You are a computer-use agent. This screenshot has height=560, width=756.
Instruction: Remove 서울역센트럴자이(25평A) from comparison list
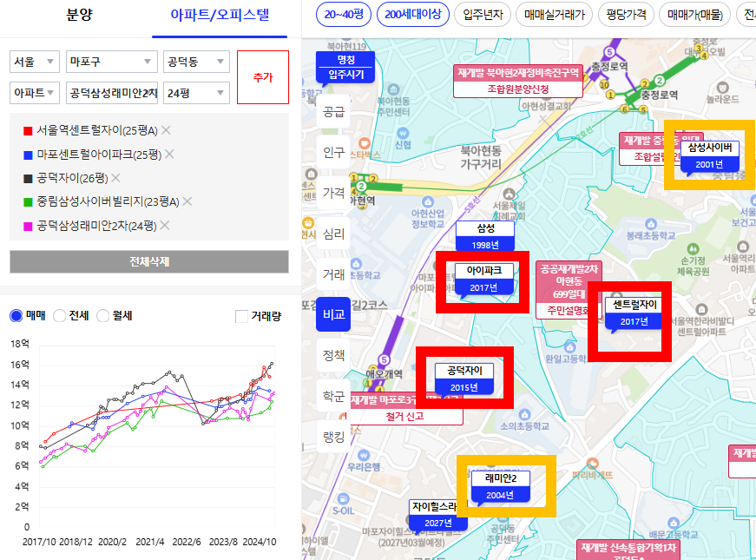point(166,130)
